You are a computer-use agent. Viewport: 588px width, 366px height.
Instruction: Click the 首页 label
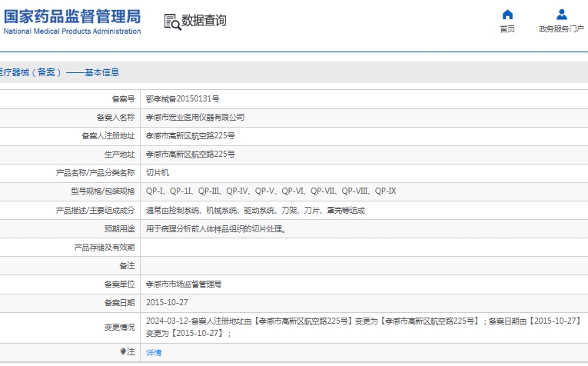click(507, 29)
